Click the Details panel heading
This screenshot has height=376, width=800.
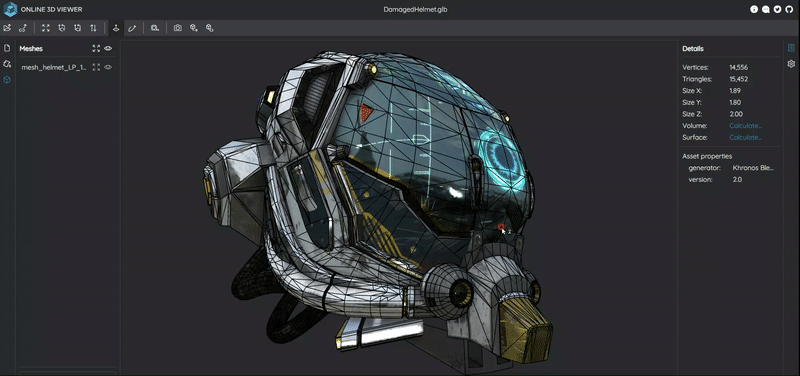[x=693, y=49]
